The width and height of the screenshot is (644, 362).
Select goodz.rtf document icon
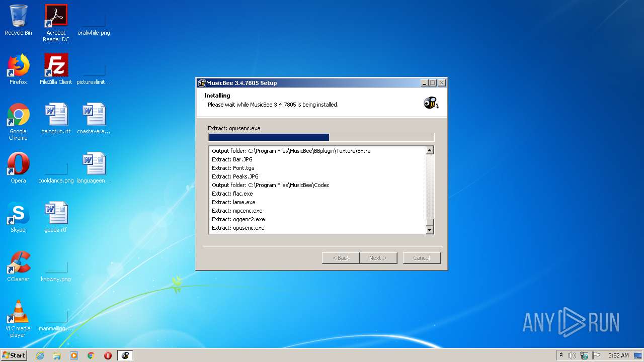[56, 217]
